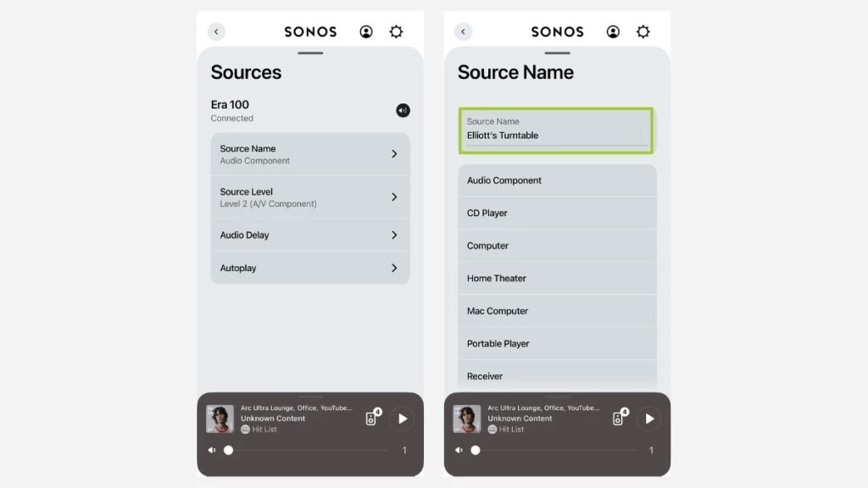868x488 pixels.
Task: Choose Home Theater source name option
Action: pyautogui.click(x=557, y=278)
